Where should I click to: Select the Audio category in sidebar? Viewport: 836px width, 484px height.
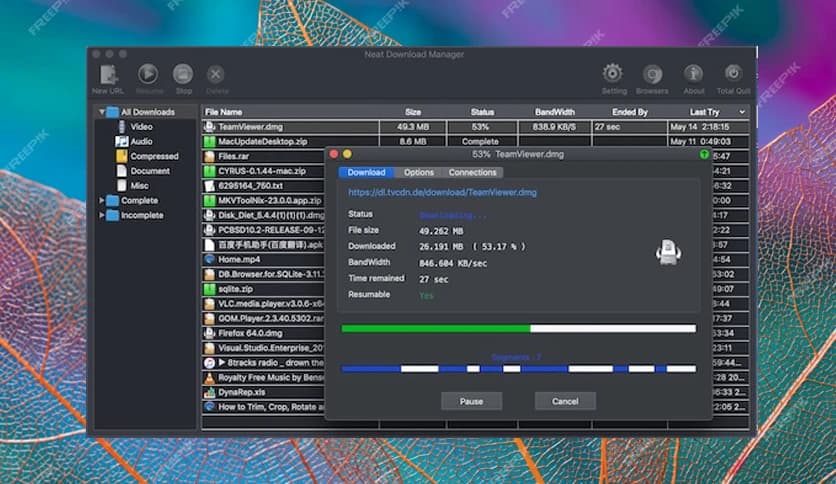coord(141,142)
